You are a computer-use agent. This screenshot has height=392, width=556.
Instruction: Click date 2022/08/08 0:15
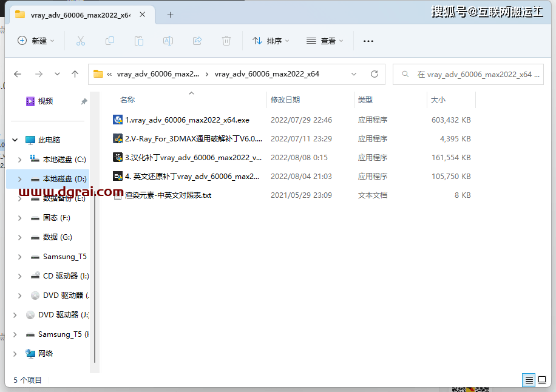tap(299, 157)
